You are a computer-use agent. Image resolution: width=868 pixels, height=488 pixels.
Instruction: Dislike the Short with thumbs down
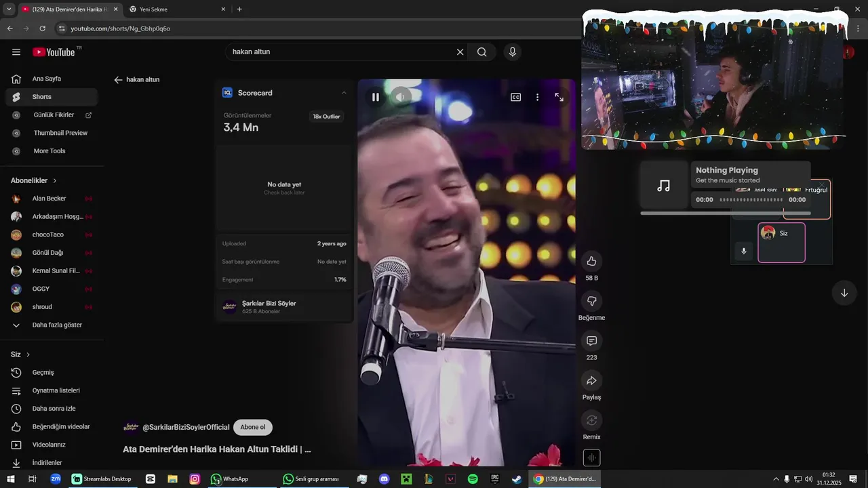(x=591, y=301)
